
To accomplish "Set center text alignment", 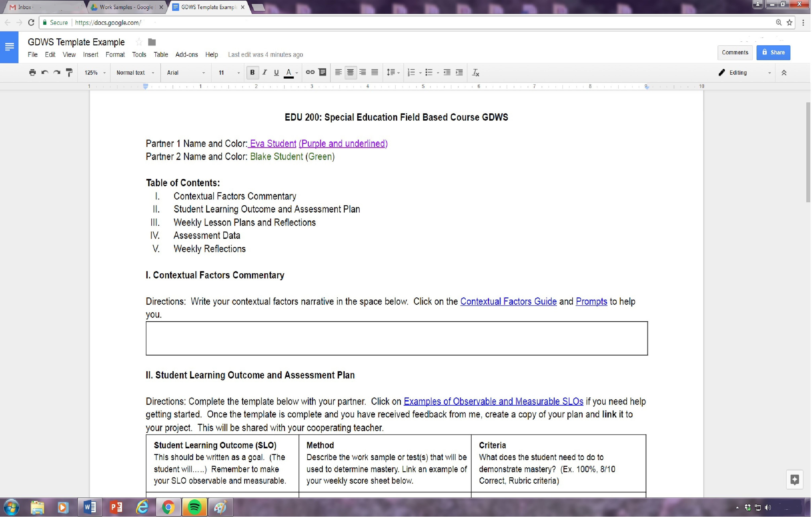I will 350,72.
